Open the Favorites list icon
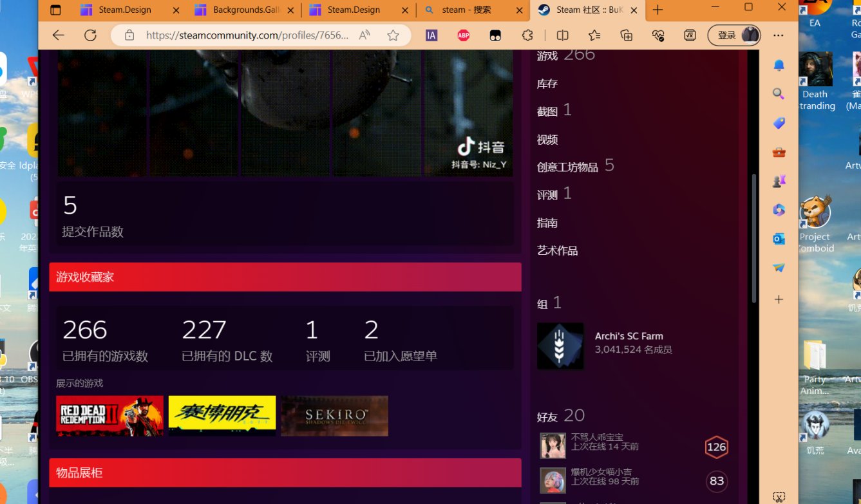The width and height of the screenshot is (861, 504). pos(594,35)
